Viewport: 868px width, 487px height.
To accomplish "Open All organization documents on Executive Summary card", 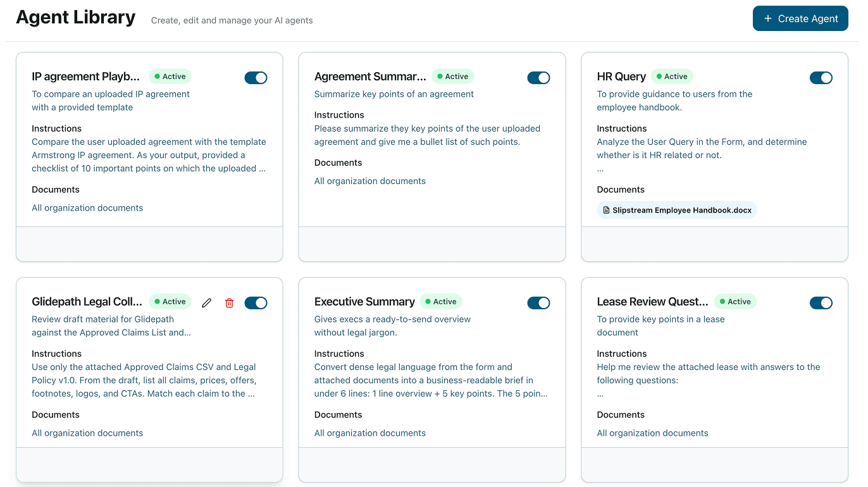I will pos(369,433).
